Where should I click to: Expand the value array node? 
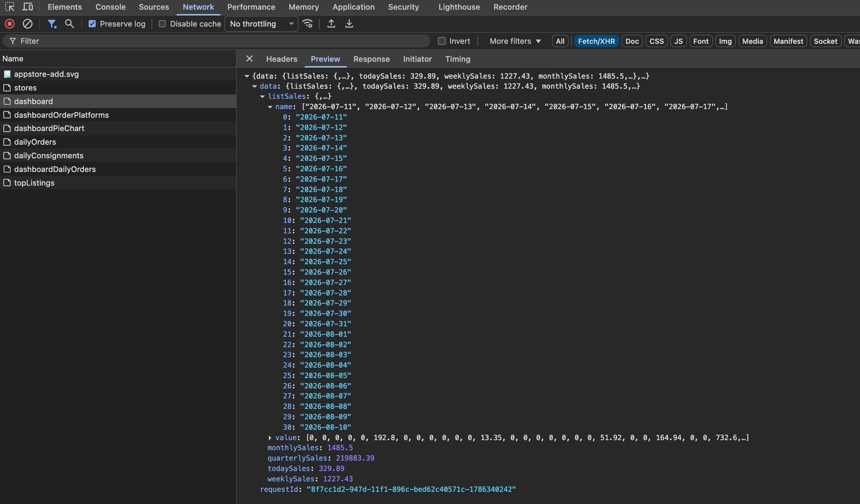point(270,438)
